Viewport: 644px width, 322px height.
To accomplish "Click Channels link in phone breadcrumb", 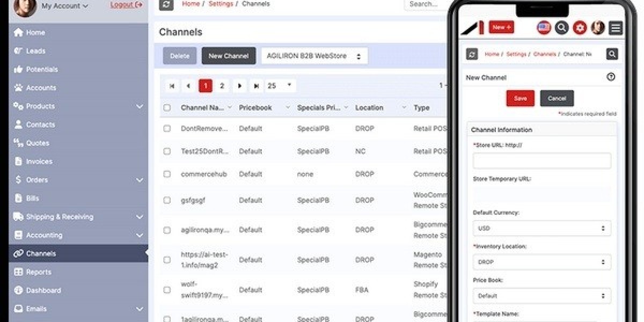I will tap(545, 54).
